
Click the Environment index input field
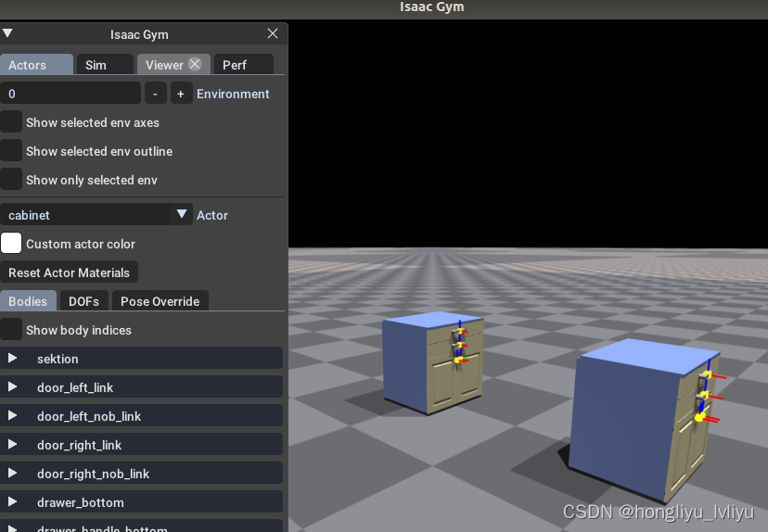[70, 94]
